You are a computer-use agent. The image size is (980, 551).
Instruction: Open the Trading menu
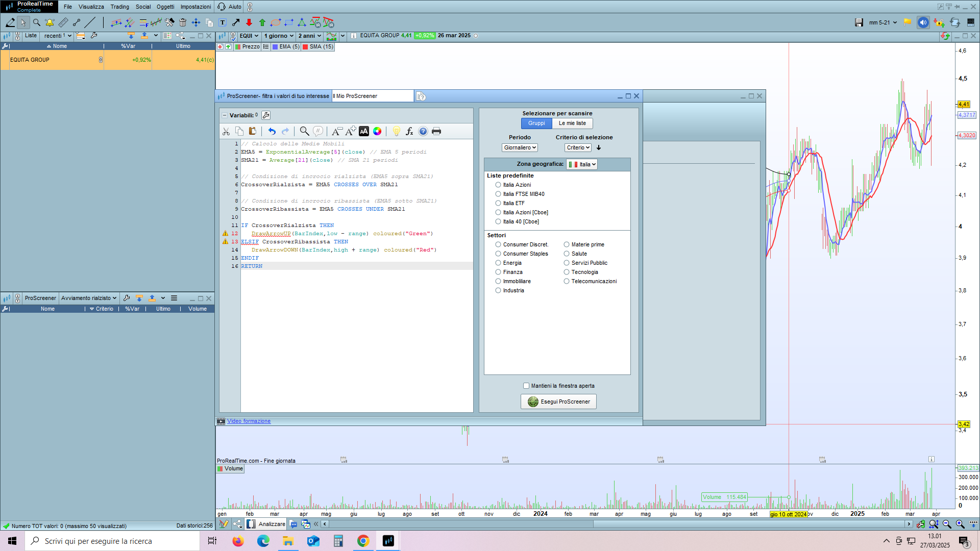119,7
